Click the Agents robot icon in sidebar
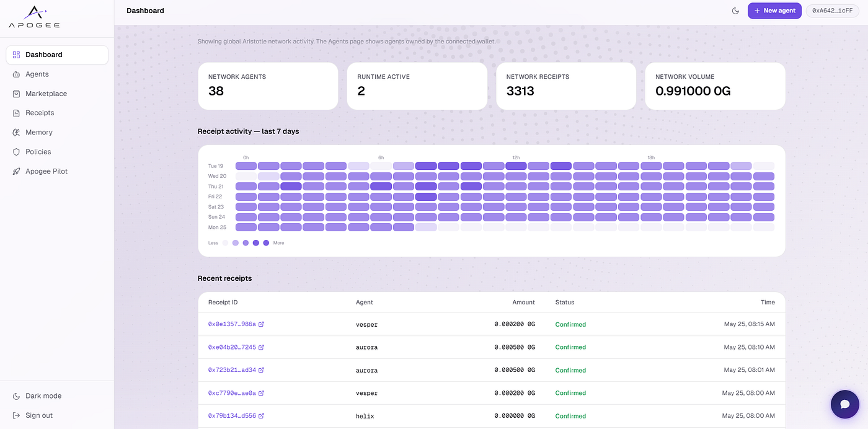 tap(16, 74)
